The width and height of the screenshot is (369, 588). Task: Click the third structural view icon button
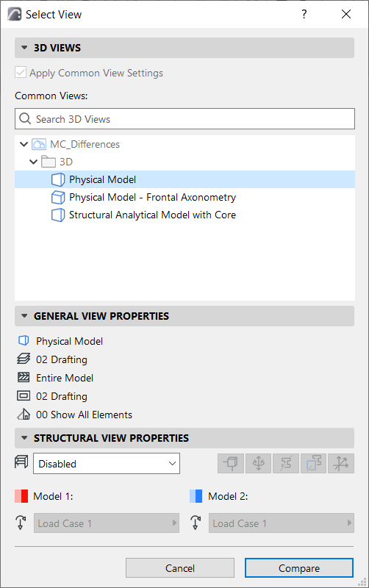[x=286, y=464]
